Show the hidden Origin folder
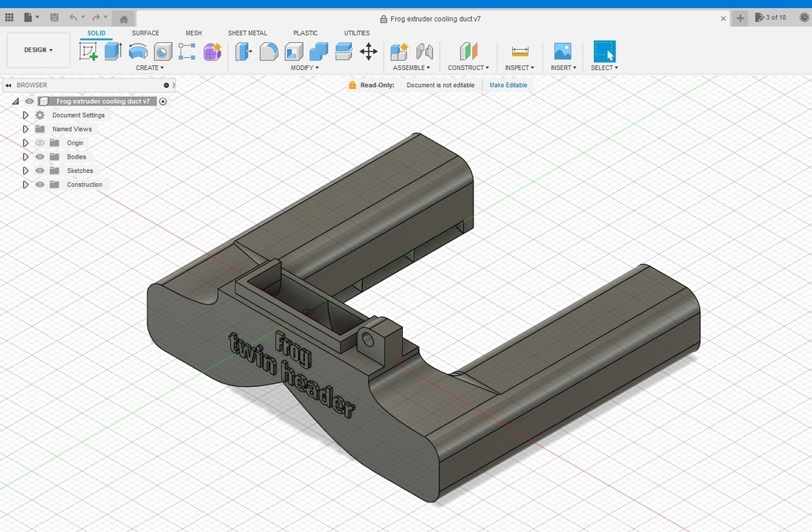 (40, 143)
